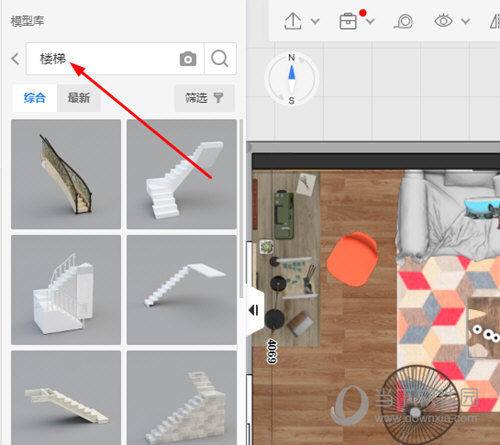Open the toolbox briefcase icon
This screenshot has height=445, width=500.
pyautogui.click(x=348, y=21)
